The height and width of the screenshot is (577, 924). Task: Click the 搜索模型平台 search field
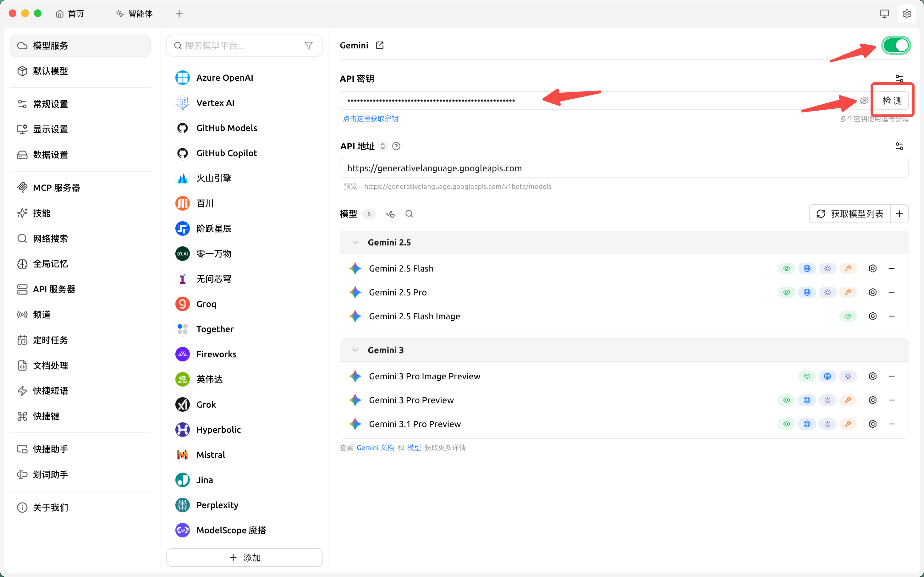point(244,46)
